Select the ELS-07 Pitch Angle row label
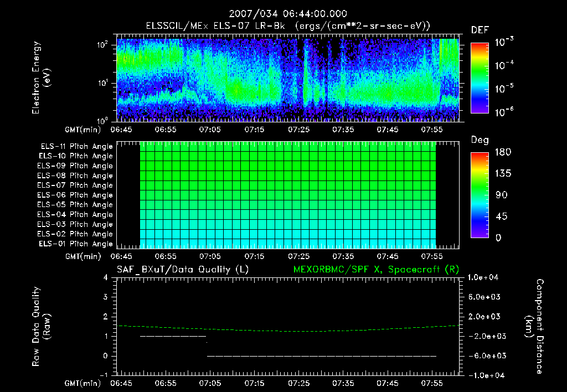The image size is (567, 392). 75,185
